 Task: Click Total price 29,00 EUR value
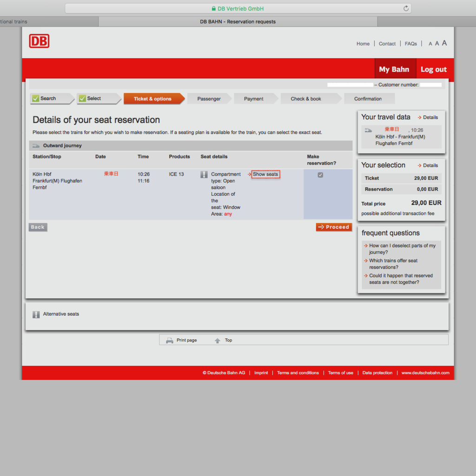[426, 203]
